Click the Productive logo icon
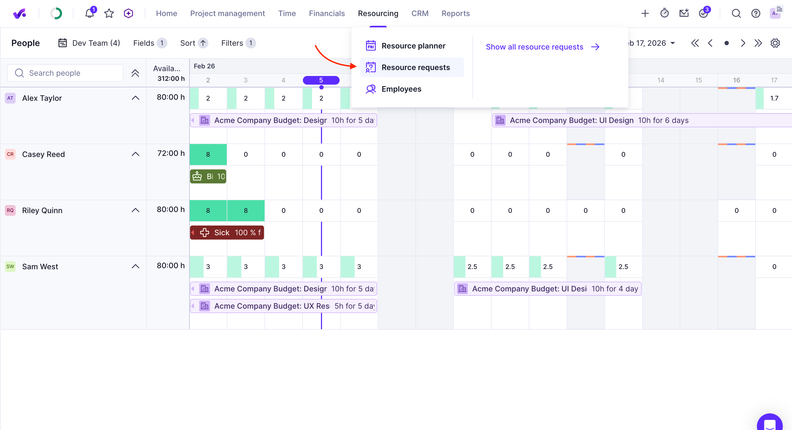Viewport: 792px width, 430px height. (x=19, y=14)
